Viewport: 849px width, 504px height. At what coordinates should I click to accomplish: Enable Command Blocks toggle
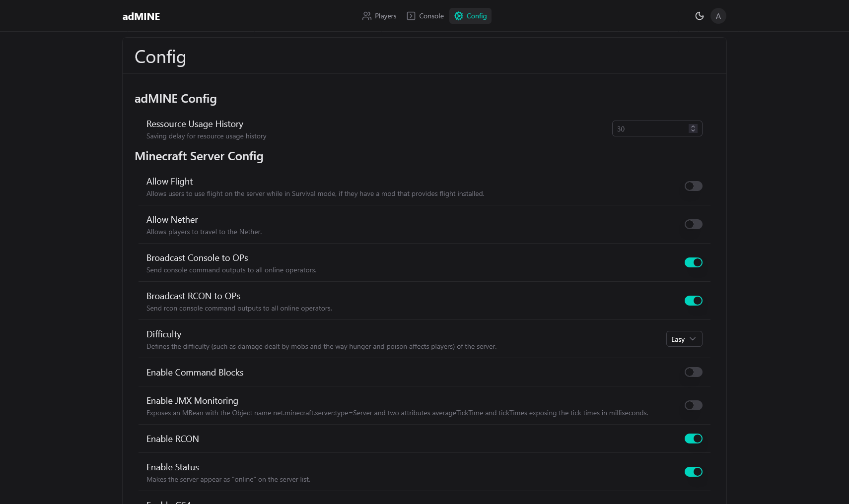(693, 372)
